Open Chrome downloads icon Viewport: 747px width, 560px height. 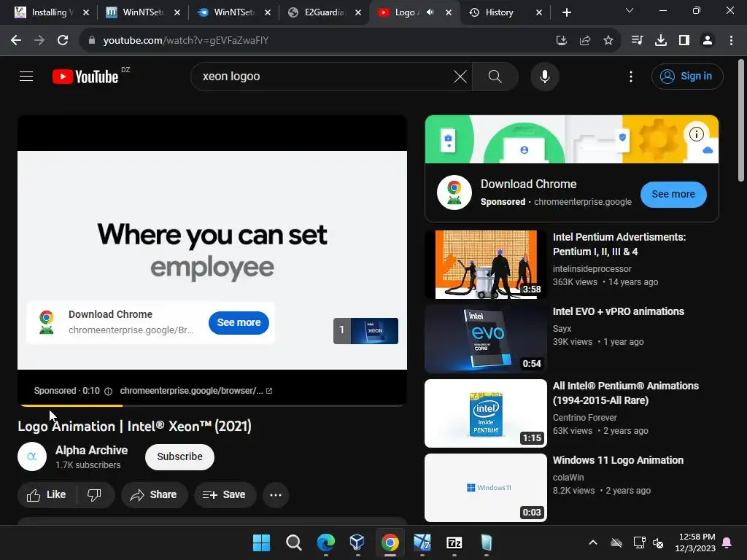[x=660, y=41]
